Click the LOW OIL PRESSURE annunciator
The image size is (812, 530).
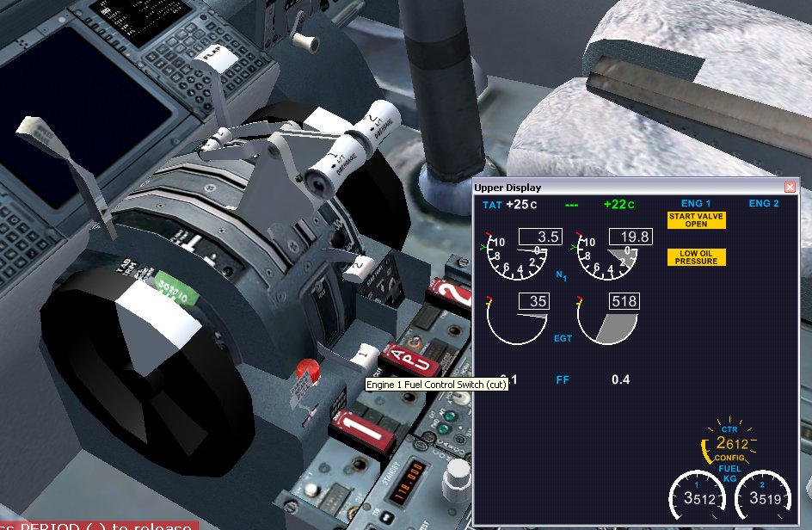click(697, 257)
